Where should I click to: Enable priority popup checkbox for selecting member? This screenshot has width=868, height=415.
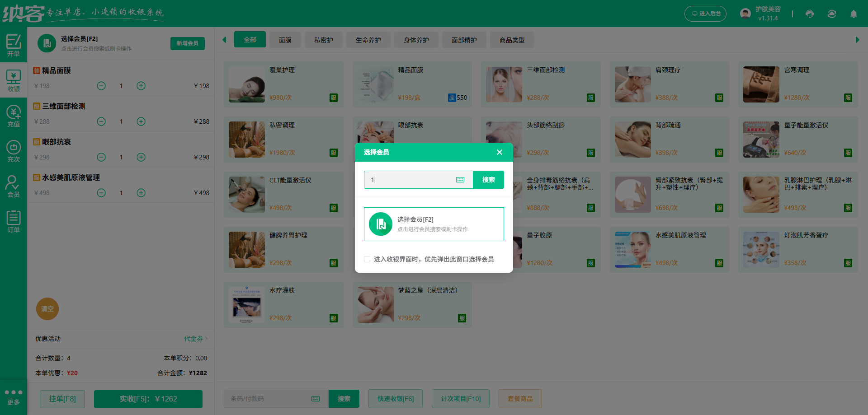click(367, 259)
